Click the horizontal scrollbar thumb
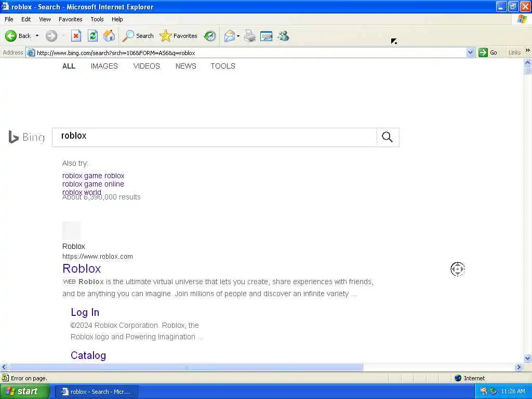This screenshot has height=399, width=532. [x=185, y=367]
